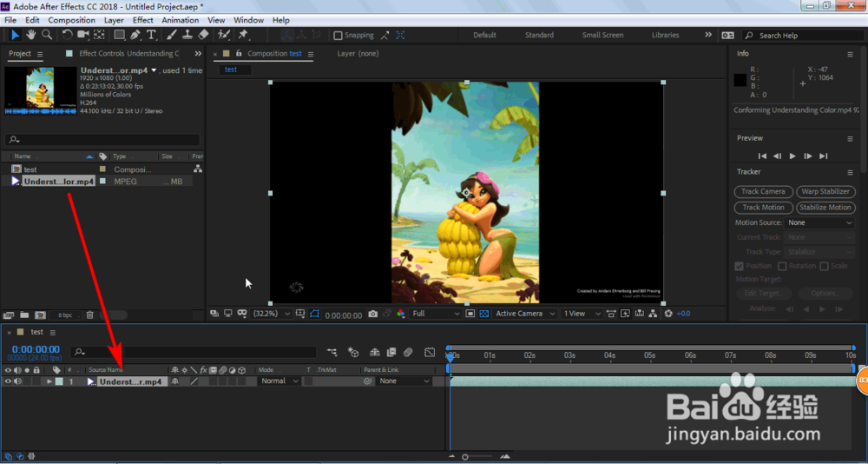
Task: Open the Effect menu
Action: [143, 20]
